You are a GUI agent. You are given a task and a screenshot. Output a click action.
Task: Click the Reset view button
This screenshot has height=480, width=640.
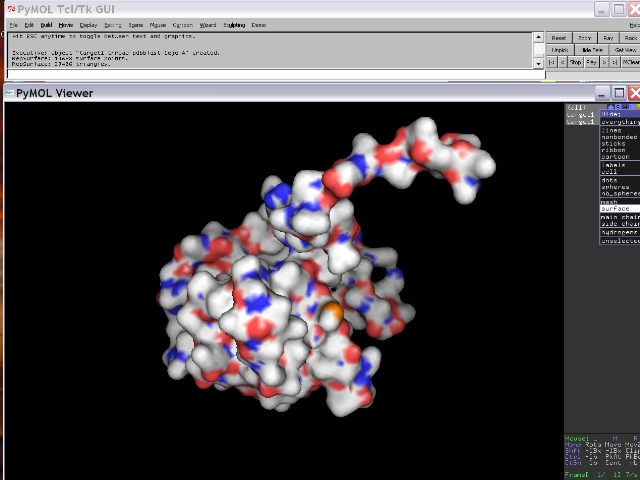(x=559, y=38)
